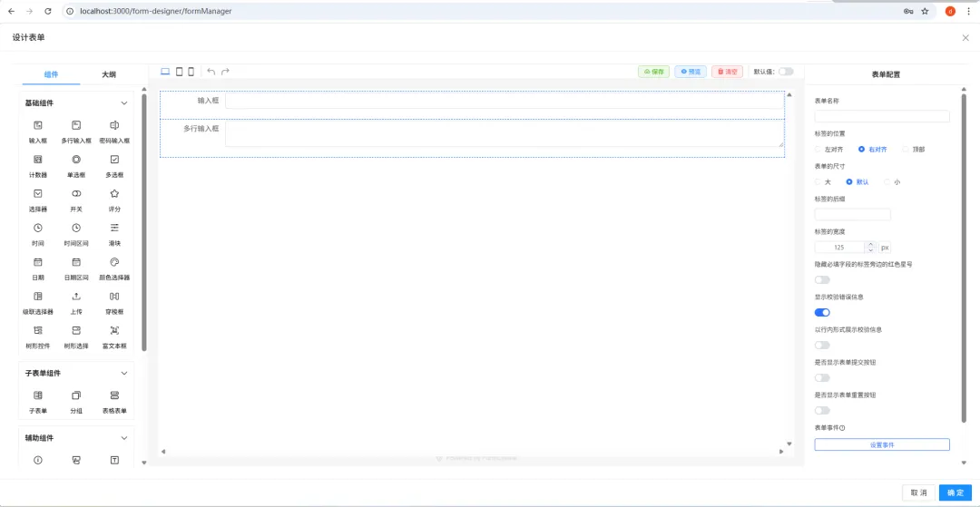Select the 密码输入框 password component icon
980x507 pixels.
click(x=114, y=125)
